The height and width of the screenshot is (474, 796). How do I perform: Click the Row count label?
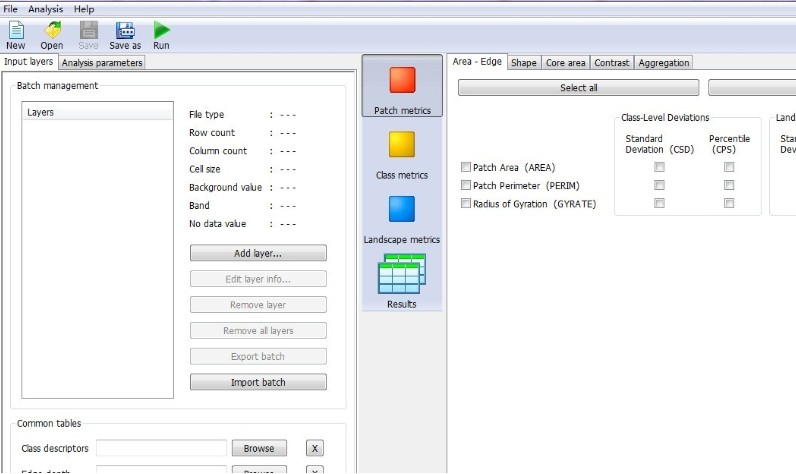point(212,133)
